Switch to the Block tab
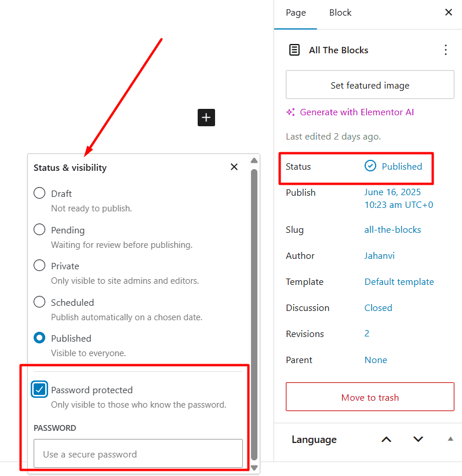The image size is (462, 476). [x=340, y=13]
